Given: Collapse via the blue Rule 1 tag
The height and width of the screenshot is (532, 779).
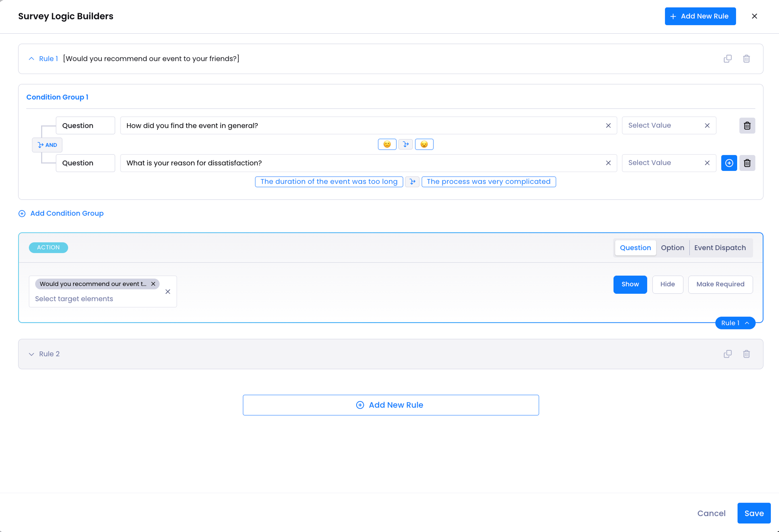Looking at the screenshot, I should tap(735, 323).
